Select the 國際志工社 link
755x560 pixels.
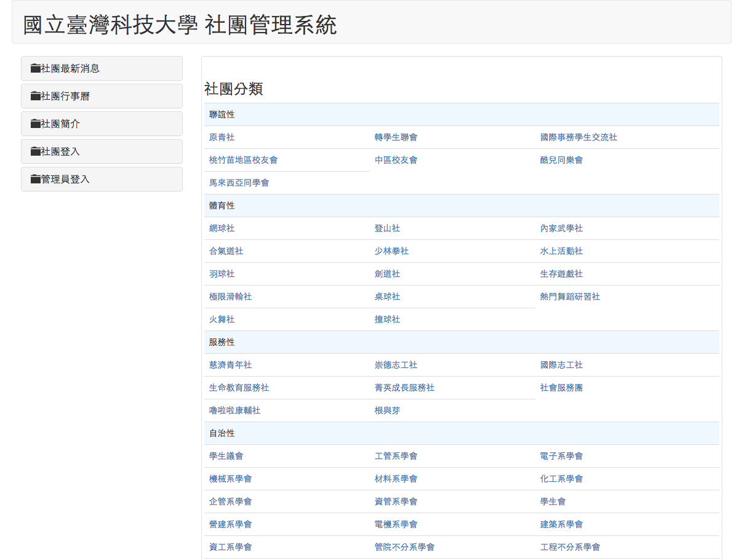(561, 365)
